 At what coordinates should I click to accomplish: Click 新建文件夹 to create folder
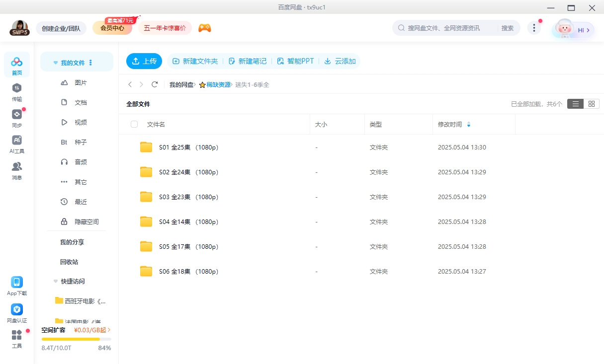coord(195,61)
